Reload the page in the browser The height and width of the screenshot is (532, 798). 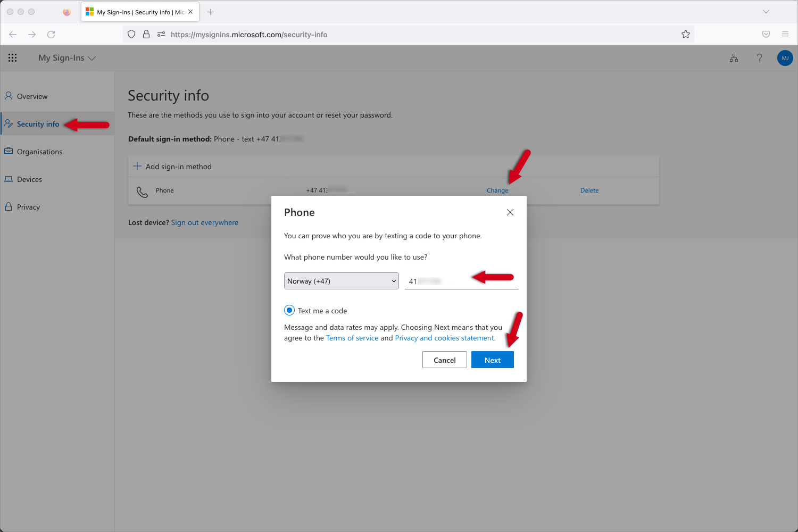coord(51,34)
